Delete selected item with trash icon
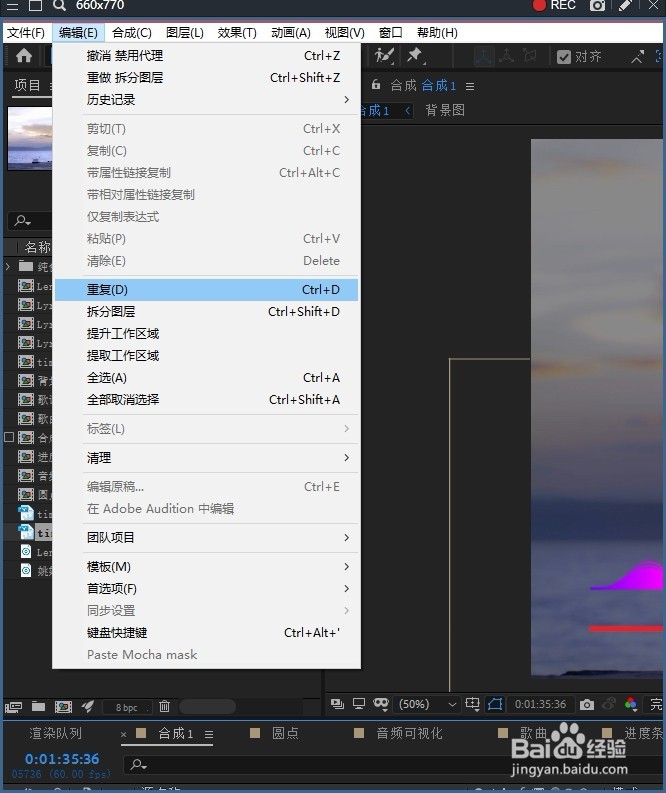Image resolution: width=666 pixels, height=793 pixels. [164, 706]
